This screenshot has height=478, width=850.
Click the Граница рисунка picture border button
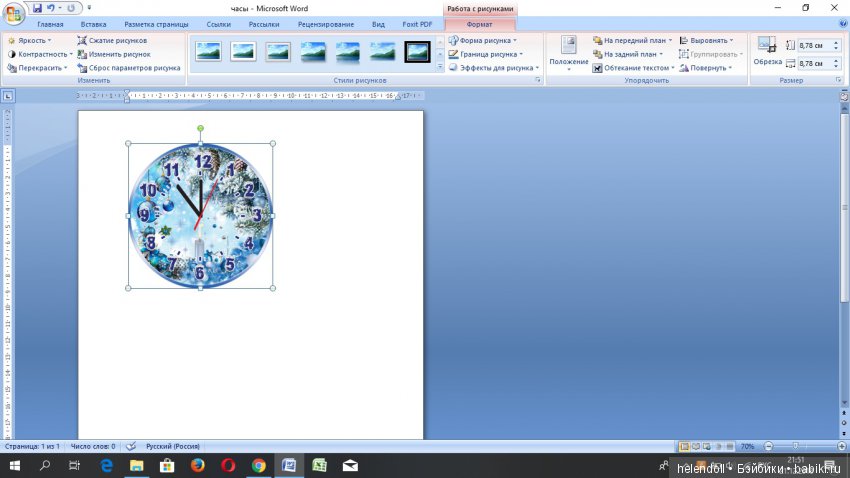pyautogui.click(x=488, y=54)
